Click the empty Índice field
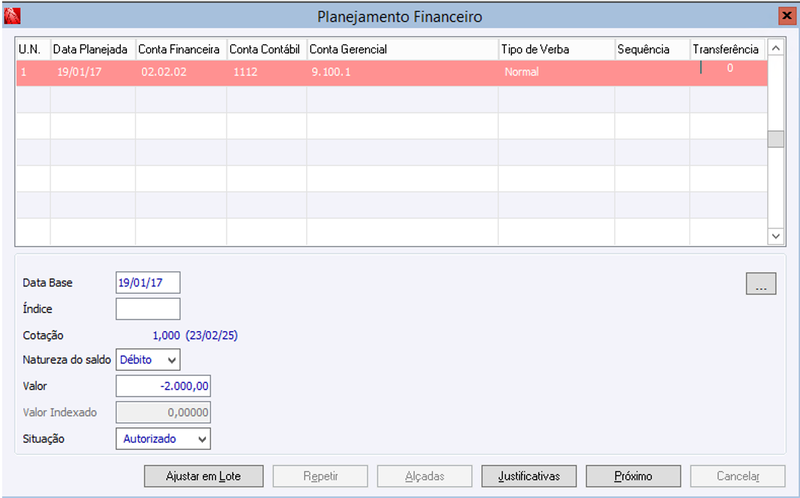Screen dimensions: 800x498 coord(148,309)
